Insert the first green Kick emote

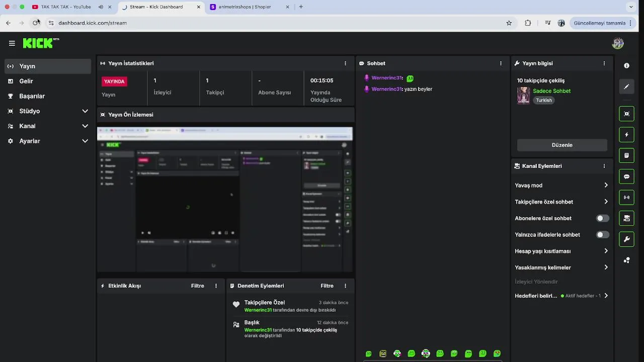pyautogui.click(x=369, y=353)
